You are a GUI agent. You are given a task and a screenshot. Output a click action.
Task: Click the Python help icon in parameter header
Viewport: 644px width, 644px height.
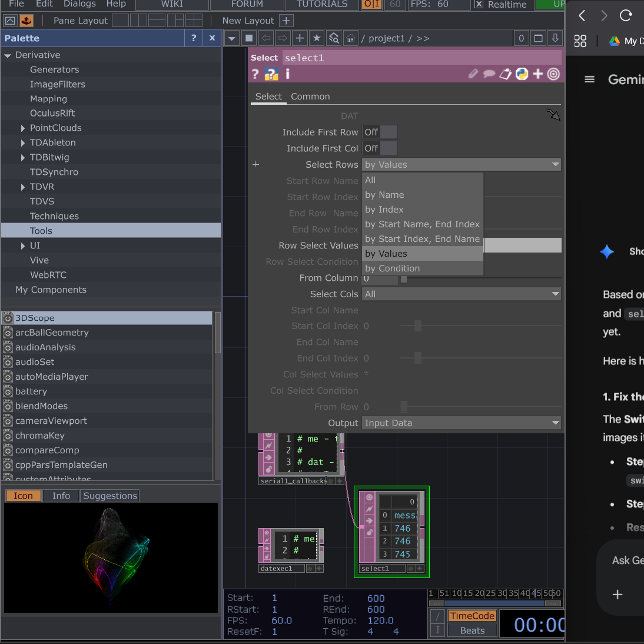271,74
